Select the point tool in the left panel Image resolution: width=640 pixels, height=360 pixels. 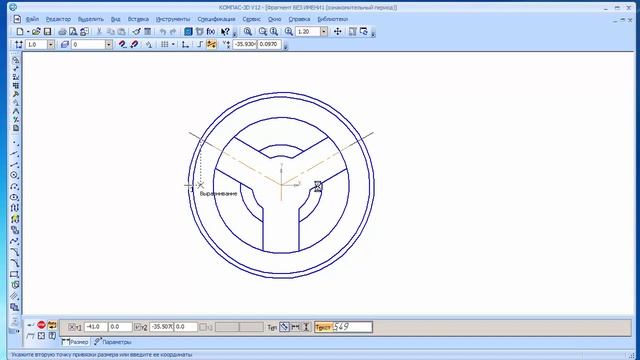[15, 143]
